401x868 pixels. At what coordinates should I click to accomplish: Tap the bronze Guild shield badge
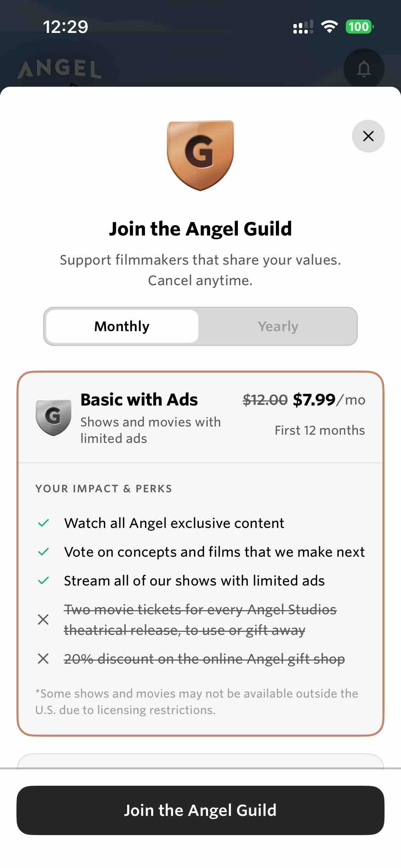(200, 155)
